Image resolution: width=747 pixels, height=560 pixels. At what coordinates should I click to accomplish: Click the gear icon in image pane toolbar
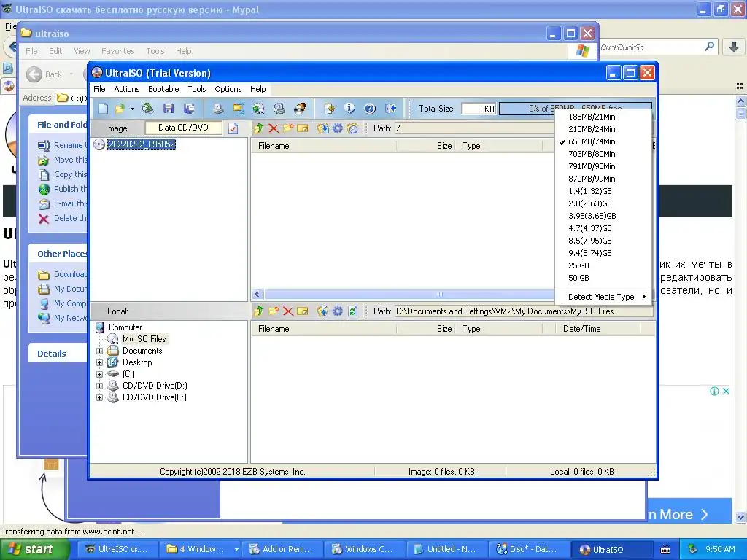pyautogui.click(x=338, y=128)
